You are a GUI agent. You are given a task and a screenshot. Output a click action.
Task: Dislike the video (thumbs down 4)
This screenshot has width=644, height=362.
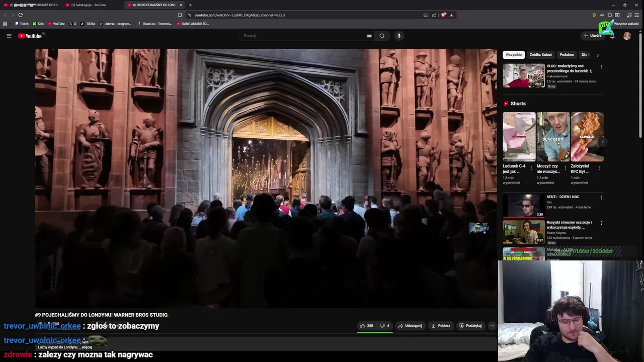[385, 326]
